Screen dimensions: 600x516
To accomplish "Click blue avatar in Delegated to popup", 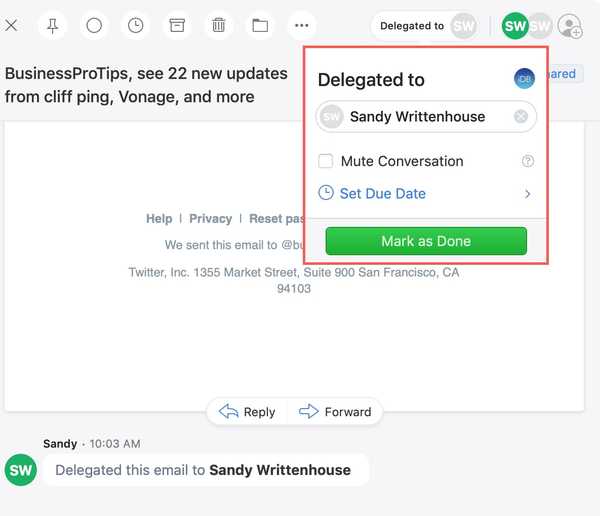I will click(524, 78).
